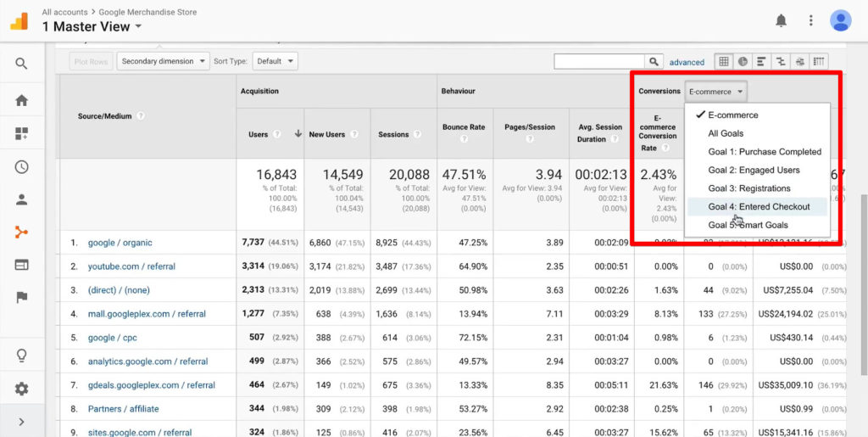Open Conversions flag icon in sidebar
This screenshot has height=437, width=868.
21,298
